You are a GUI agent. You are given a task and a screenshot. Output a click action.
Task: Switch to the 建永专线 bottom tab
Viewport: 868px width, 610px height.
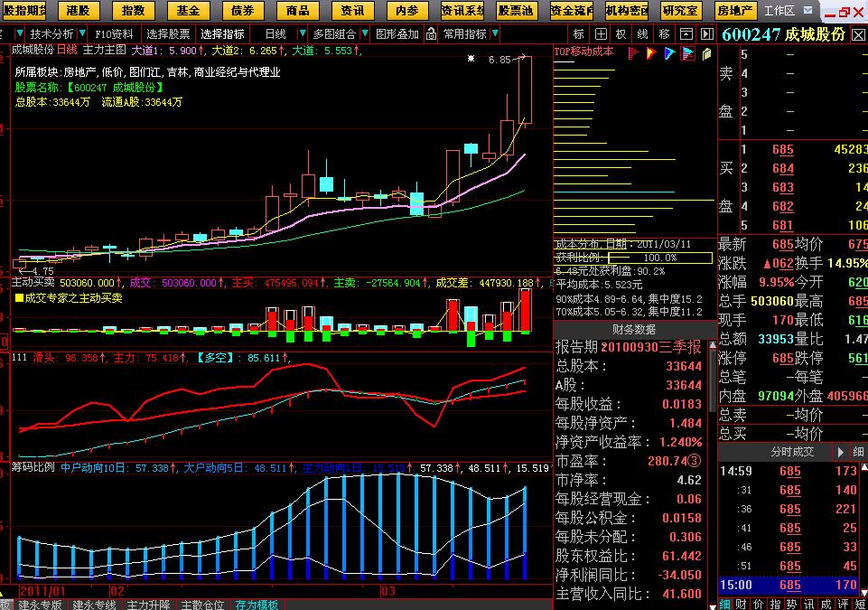(x=94, y=605)
